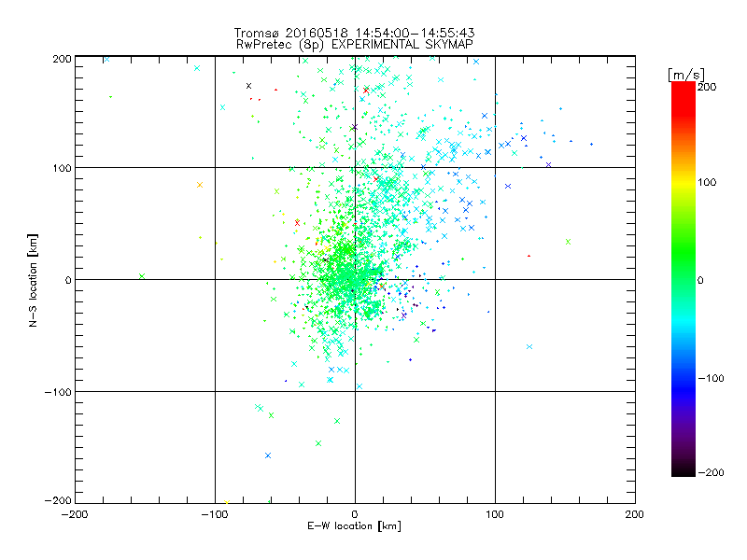Click the 'E-W location [km]' axis label
The height and width of the screenshot is (560, 747).
[354, 526]
